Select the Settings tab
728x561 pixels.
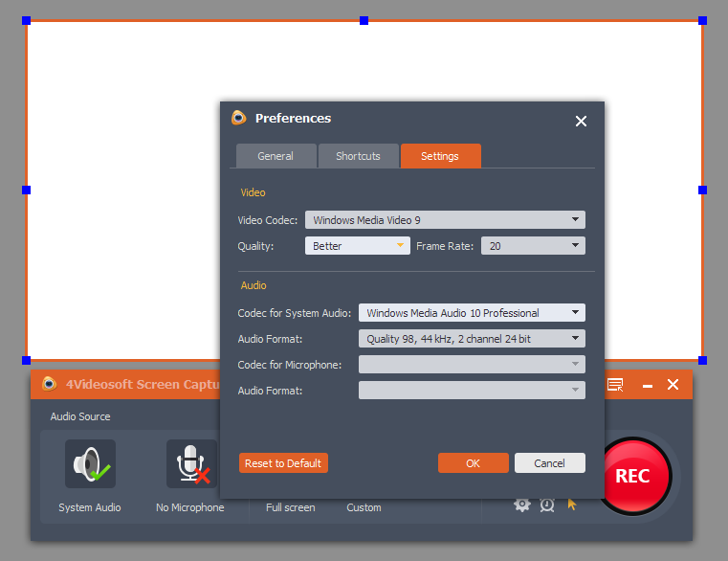(x=440, y=156)
